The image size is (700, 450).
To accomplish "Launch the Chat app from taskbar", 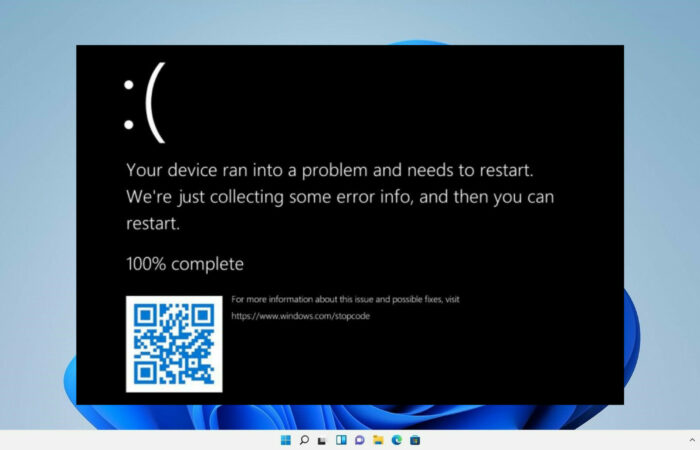I will pos(359,440).
